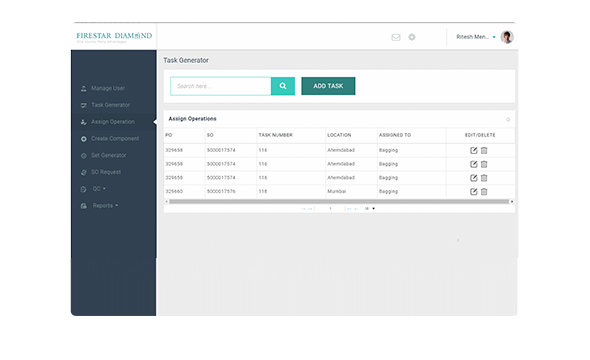The height and width of the screenshot is (360, 590).
Task: Click the ADD TASK button
Action: tap(328, 86)
